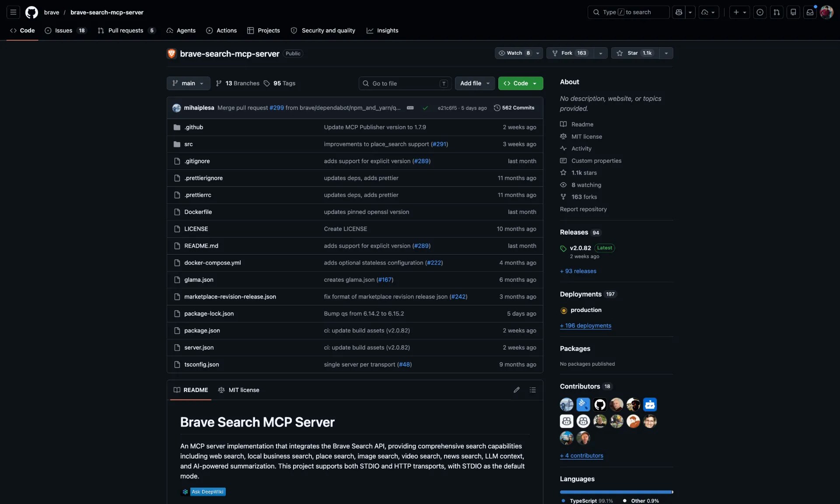Viewport: 840px width, 504px height.
Task: Open the brave organization breadcrumb
Action: [x=52, y=12]
